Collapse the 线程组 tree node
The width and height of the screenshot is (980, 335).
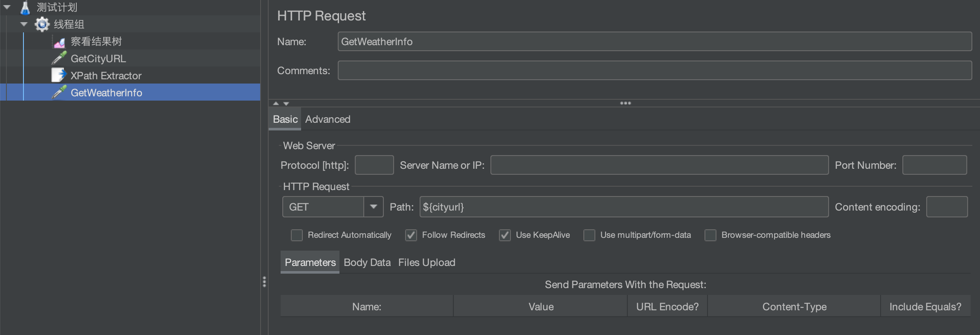24,24
